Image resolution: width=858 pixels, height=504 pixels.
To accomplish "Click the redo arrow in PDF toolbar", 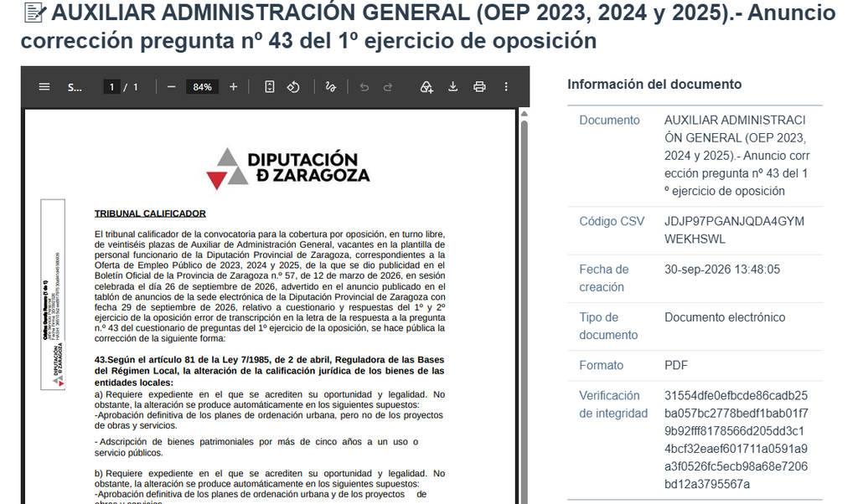I will click(388, 87).
